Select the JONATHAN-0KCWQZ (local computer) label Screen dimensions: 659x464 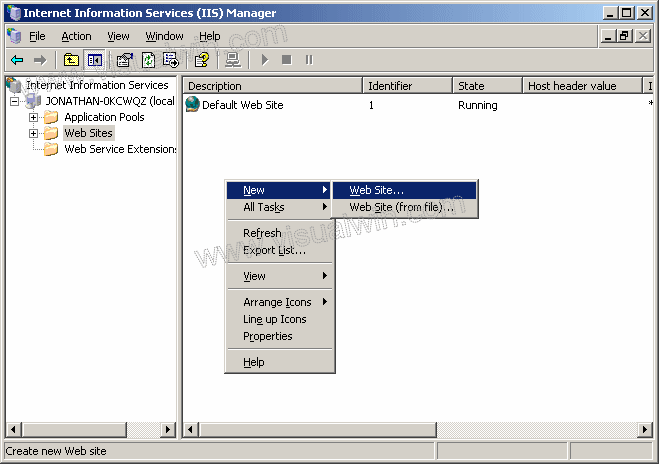pyautogui.click(x=110, y=101)
